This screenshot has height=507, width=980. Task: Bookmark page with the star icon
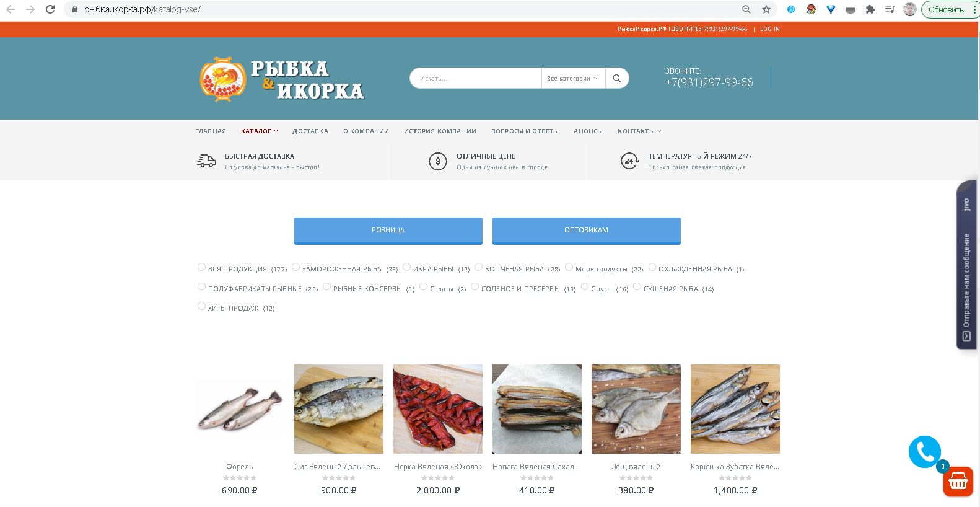766,9
